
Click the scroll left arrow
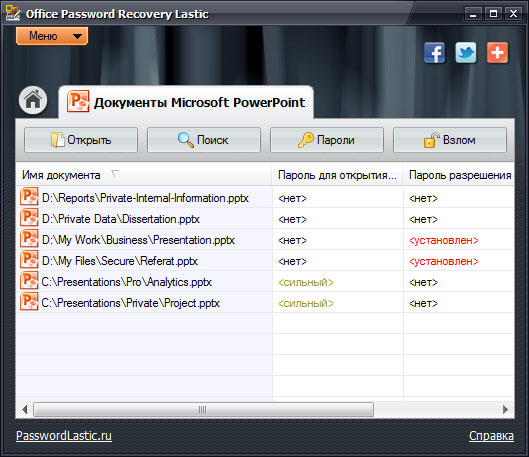pyautogui.click(x=25, y=409)
